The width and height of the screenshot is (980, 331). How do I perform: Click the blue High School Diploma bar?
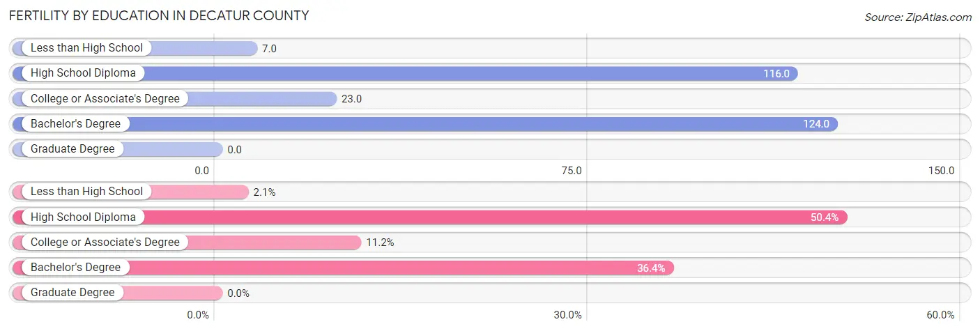(x=405, y=73)
